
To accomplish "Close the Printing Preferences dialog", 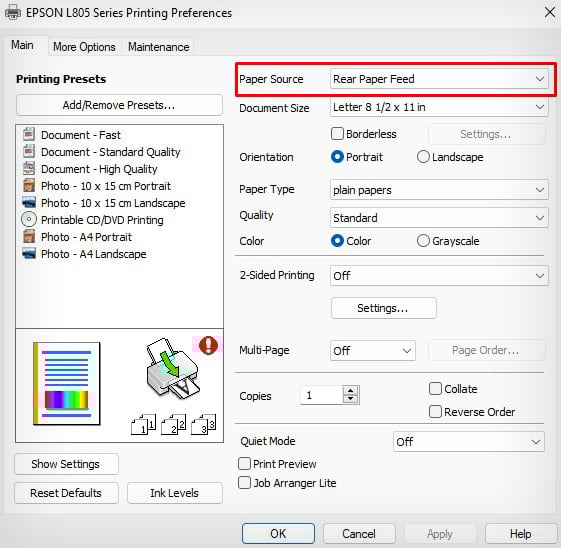I will [x=550, y=12].
